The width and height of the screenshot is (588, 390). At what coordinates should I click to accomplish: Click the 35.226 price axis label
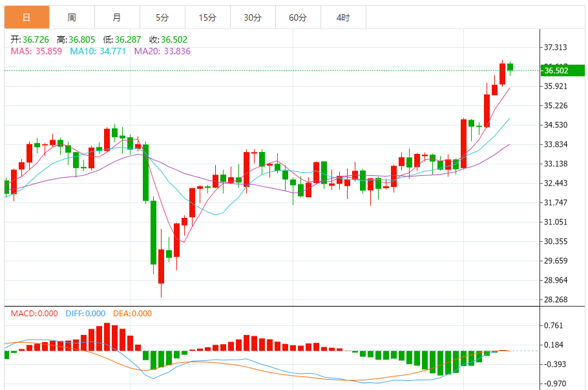pos(556,105)
